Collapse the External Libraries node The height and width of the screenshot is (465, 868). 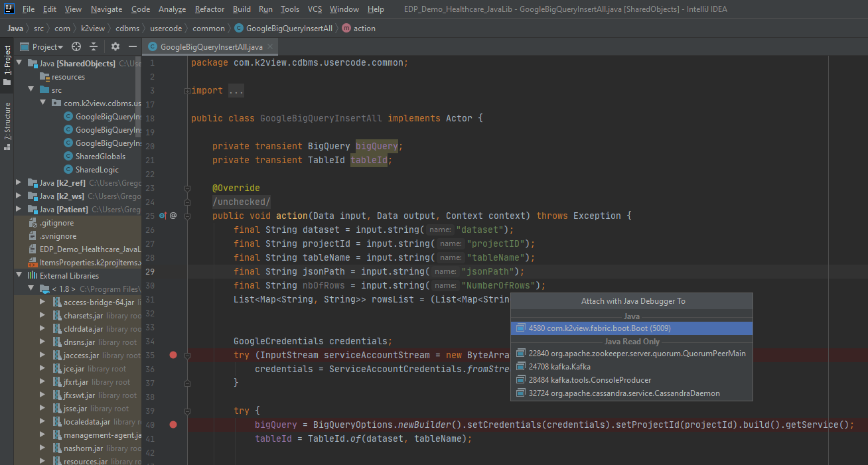pos(19,276)
